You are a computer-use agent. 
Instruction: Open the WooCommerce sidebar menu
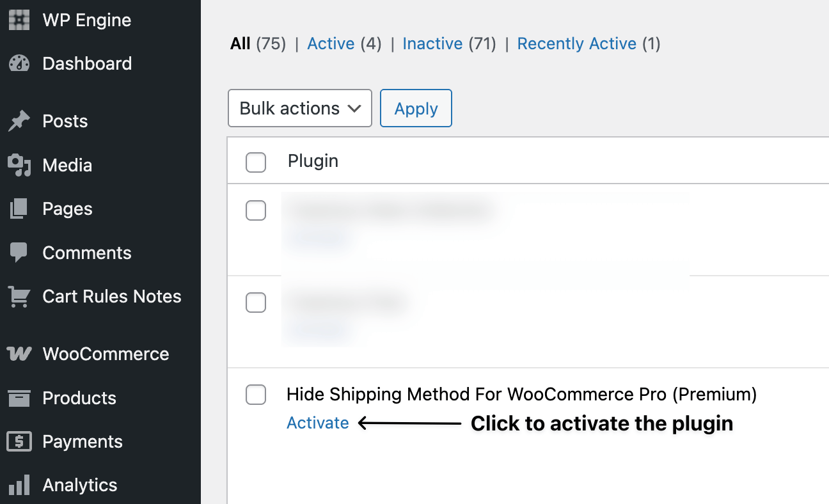pos(106,353)
